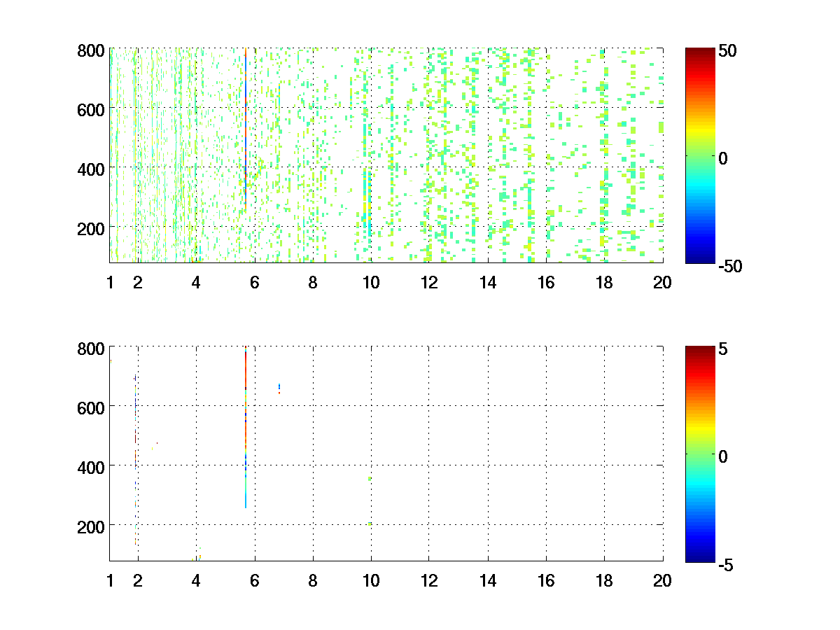Click the long vertical stripe in bottom plot
This screenshot has width=840, height=630.
[x=246, y=427]
